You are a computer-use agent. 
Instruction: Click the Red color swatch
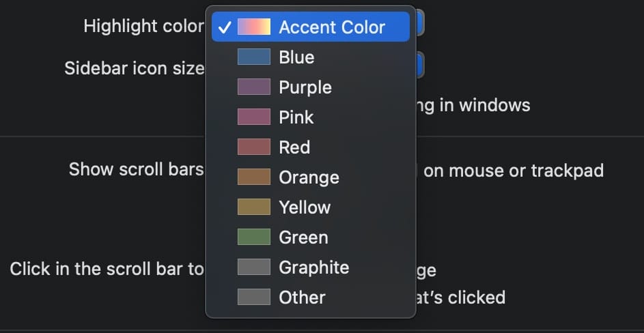click(254, 147)
